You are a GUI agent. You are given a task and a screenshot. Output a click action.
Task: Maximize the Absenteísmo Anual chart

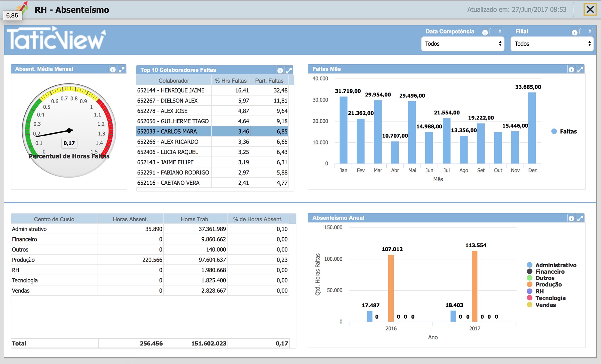[x=580, y=218]
